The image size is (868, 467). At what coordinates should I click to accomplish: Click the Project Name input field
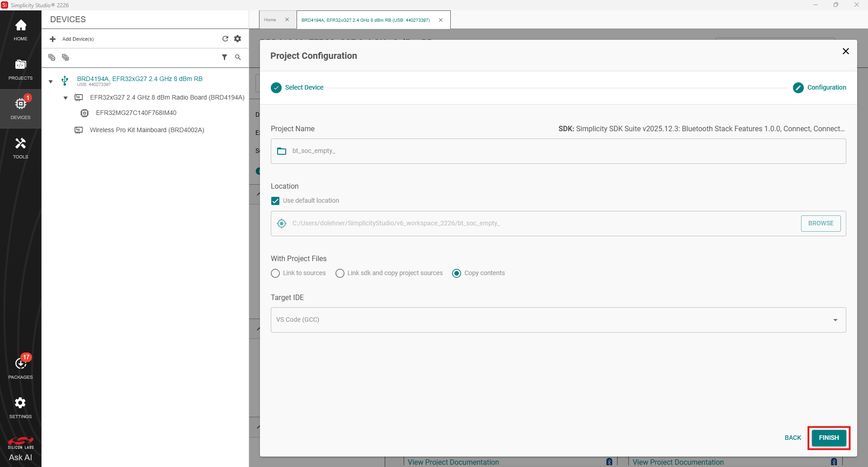coord(558,151)
